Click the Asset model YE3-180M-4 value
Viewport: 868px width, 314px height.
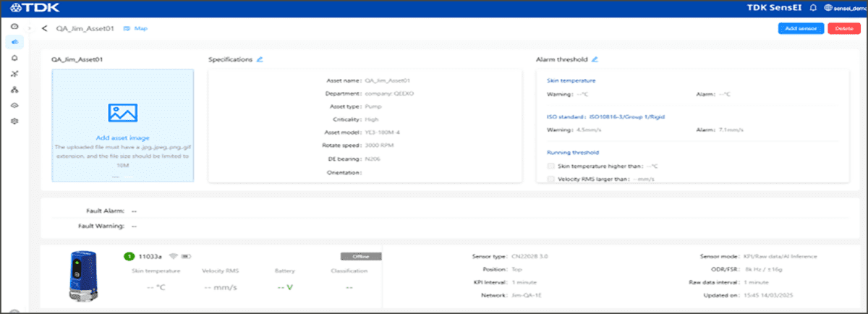pyautogui.click(x=384, y=132)
